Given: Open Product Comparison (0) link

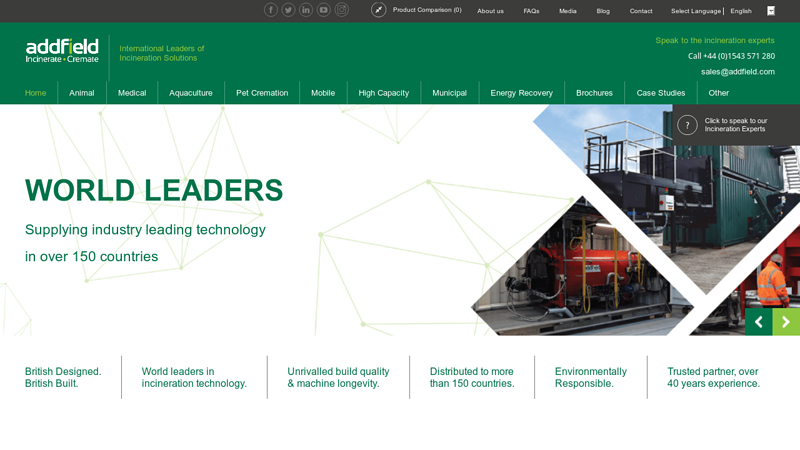Looking at the screenshot, I should (x=427, y=10).
